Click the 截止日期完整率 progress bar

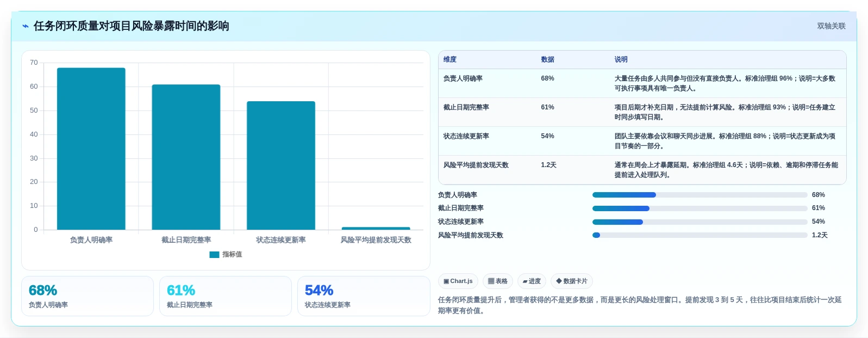pos(700,208)
